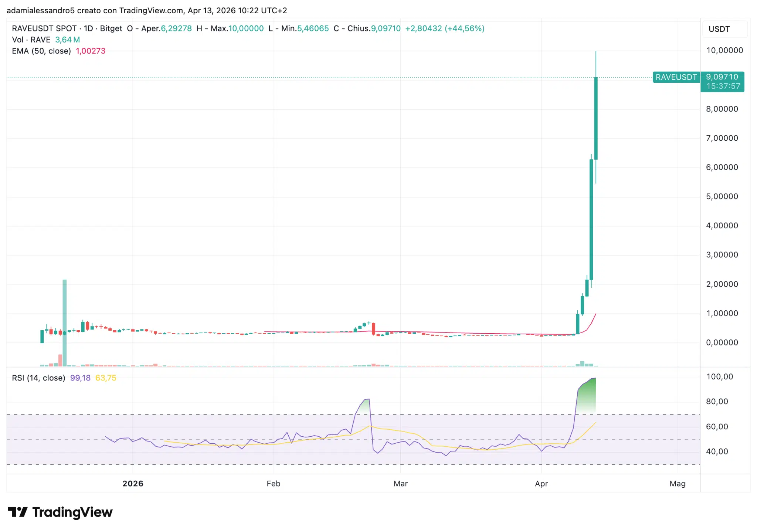Screen dimensions: 757x532
Task: Click the adamialessandro5 attribution text
Action: (x=41, y=10)
